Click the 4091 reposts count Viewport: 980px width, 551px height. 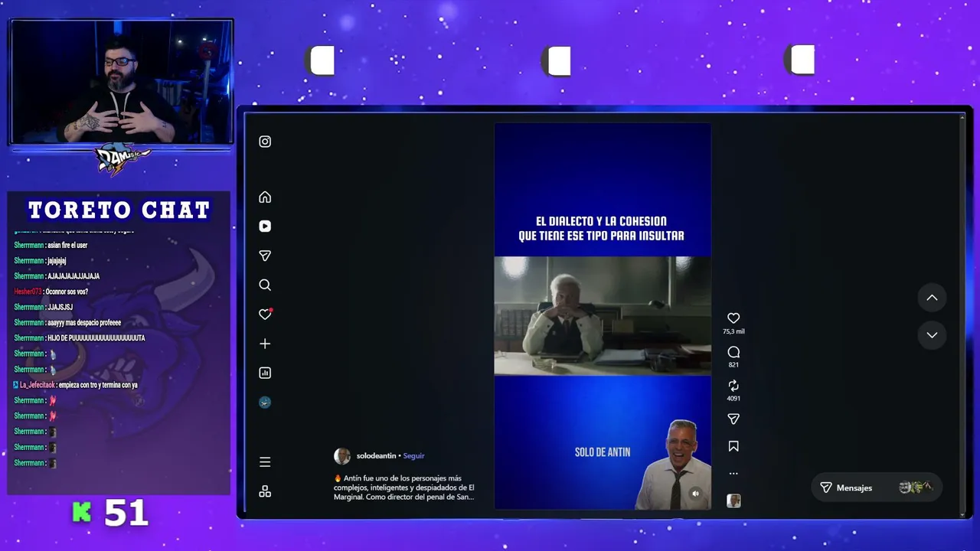pyautogui.click(x=733, y=399)
